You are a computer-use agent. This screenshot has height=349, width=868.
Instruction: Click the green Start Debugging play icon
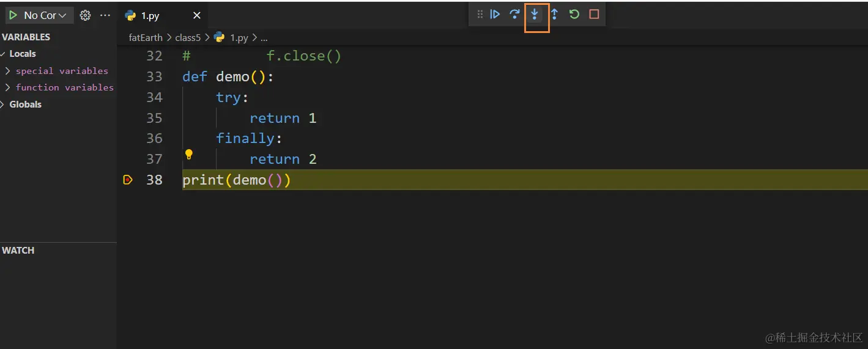13,15
